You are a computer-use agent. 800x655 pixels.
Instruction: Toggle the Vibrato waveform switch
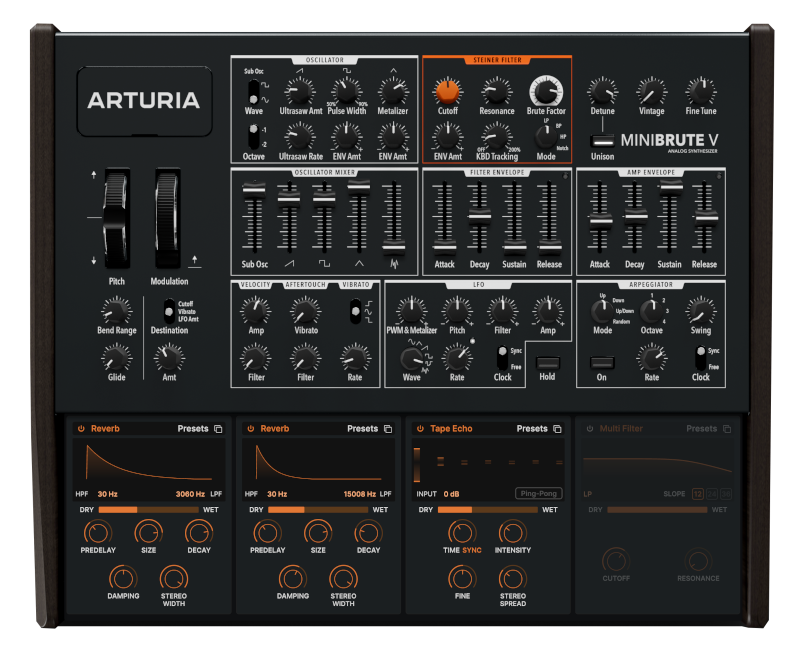355,311
